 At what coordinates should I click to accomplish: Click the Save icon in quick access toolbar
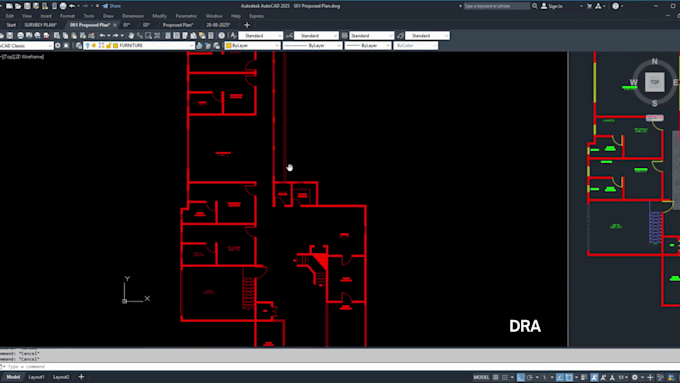27,6
